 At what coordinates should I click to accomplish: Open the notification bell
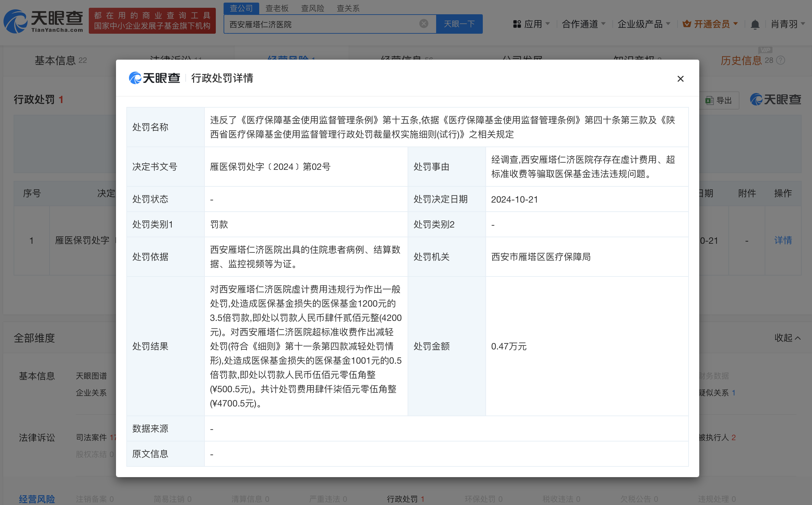pos(755,24)
